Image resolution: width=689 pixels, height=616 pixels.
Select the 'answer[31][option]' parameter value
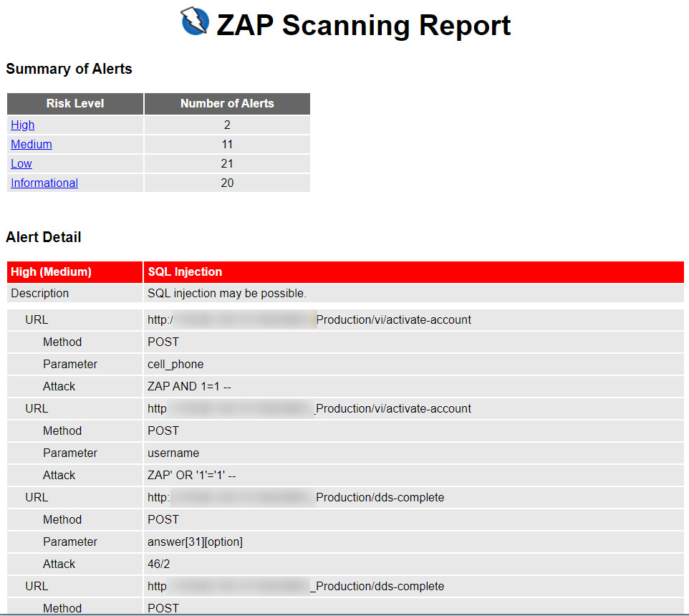point(195,542)
